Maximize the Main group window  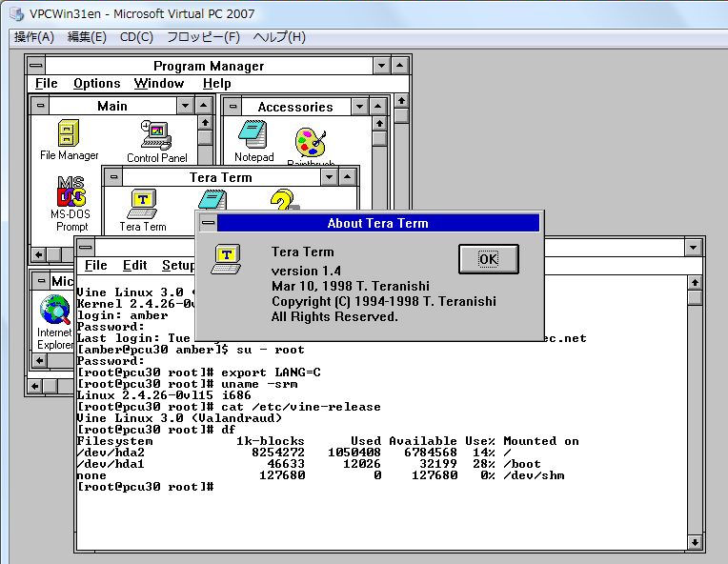(203, 106)
